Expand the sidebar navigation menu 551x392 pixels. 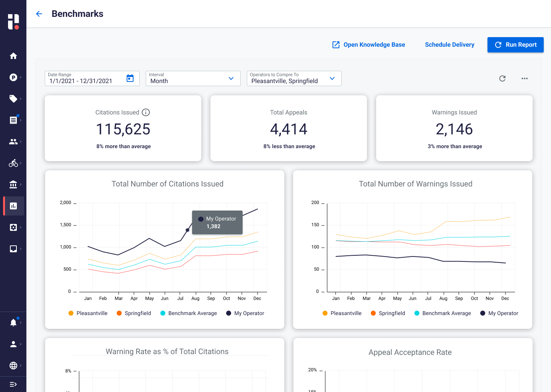tap(13, 384)
